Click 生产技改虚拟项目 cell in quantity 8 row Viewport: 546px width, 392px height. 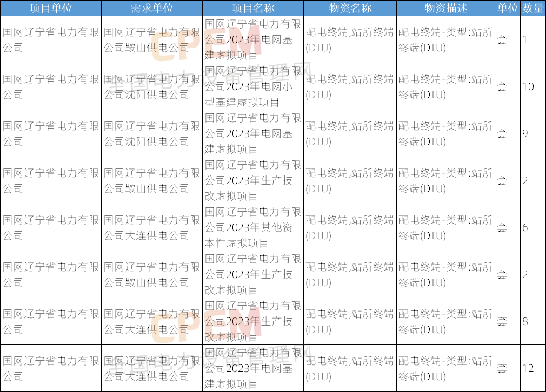(x=252, y=321)
